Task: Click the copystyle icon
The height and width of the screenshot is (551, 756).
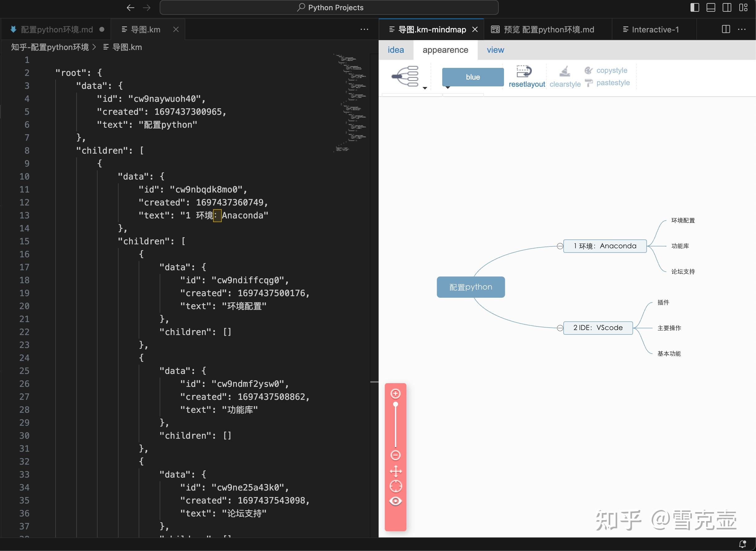Action: click(x=588, y=70)
